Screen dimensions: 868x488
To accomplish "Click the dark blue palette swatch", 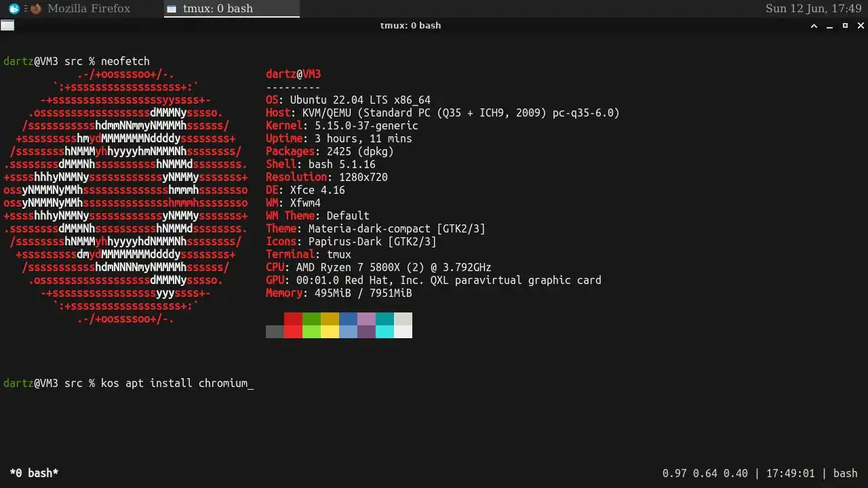I will coord(348,319).
